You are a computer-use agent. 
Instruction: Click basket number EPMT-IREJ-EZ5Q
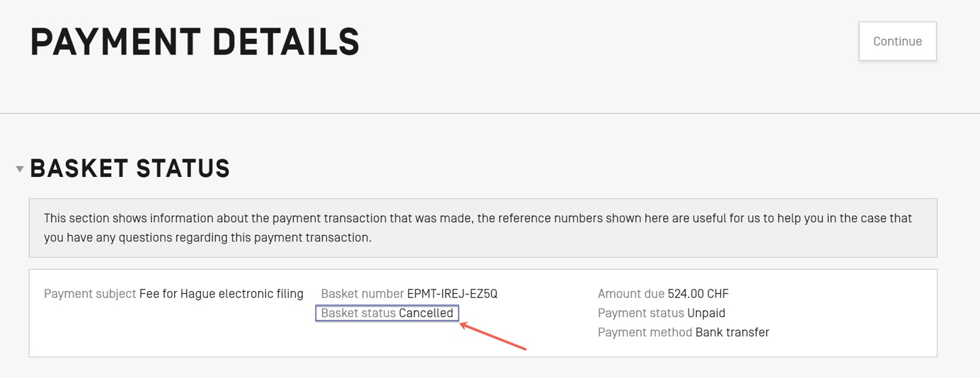coord(452,294)
